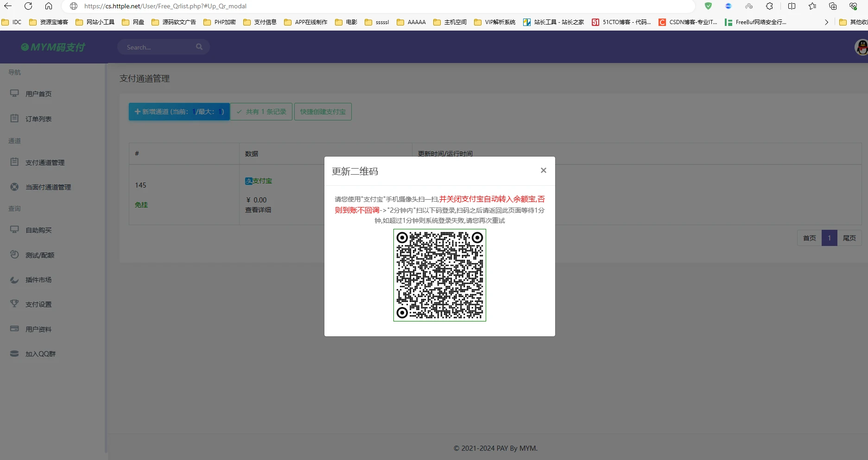Expand the bookmarks overflow chevron
Screen dimensions: 868x460
(826, 22)
